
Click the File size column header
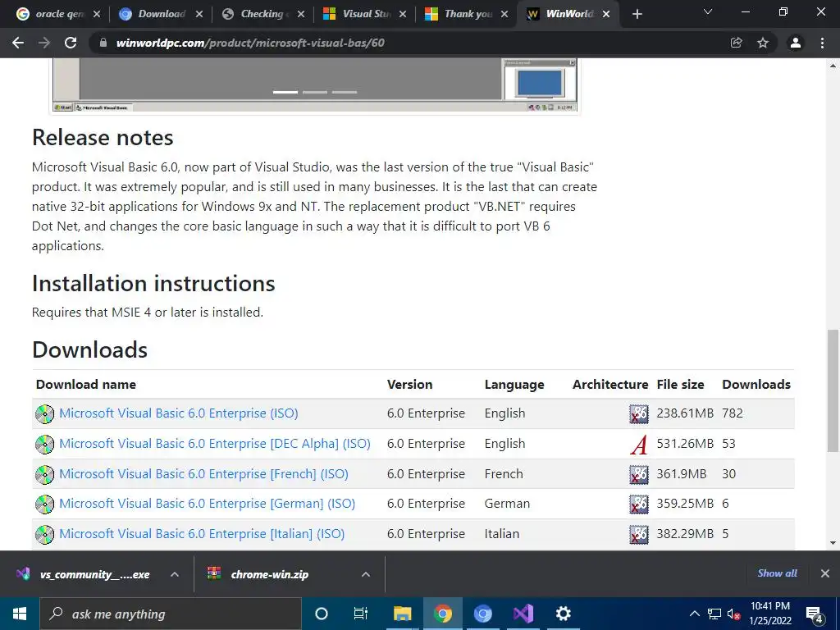[680, 385]
